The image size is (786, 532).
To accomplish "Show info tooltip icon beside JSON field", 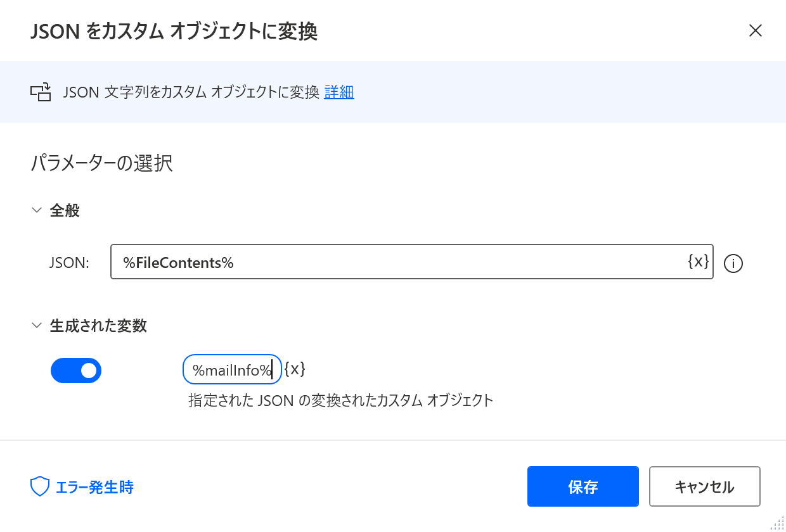I will coord(733,263).
